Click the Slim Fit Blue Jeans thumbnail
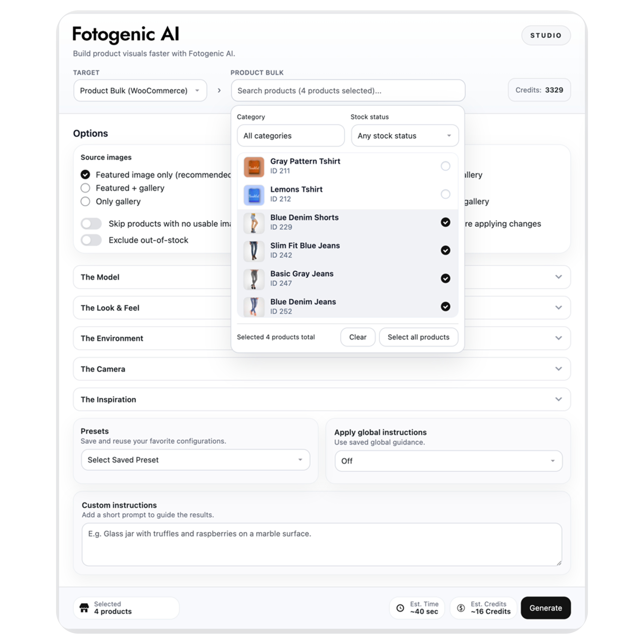This screenshot has width=644, height=644. 254,251
